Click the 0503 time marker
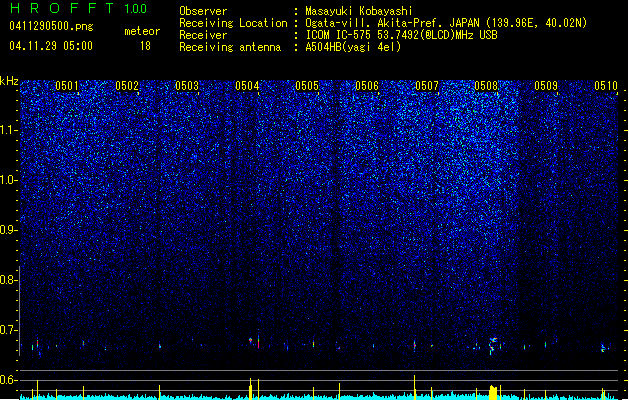Image resolution: width=629 pixels, height=400 pixels. [187, 86]
